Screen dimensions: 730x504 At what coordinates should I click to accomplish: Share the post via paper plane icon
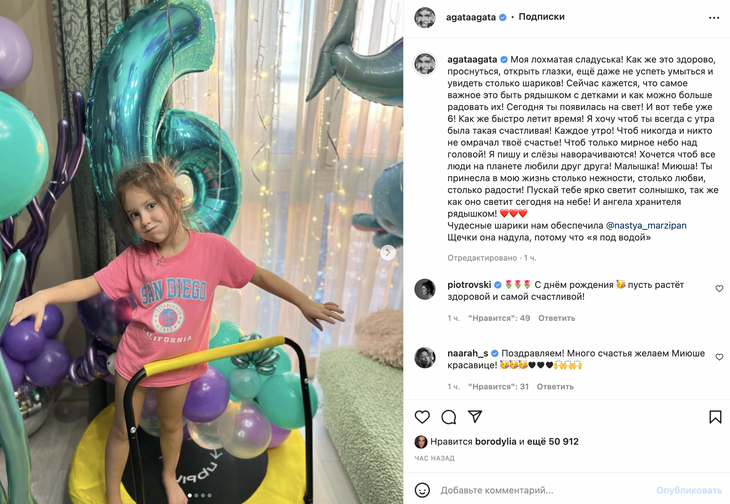click(475, 417)
